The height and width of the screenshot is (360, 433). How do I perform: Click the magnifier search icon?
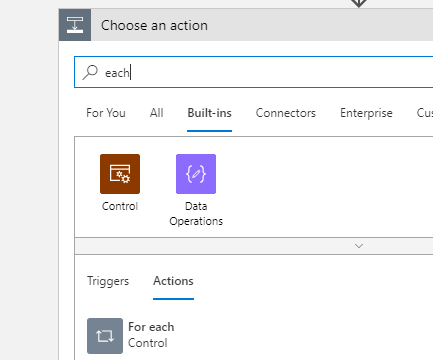coord(90,72)
